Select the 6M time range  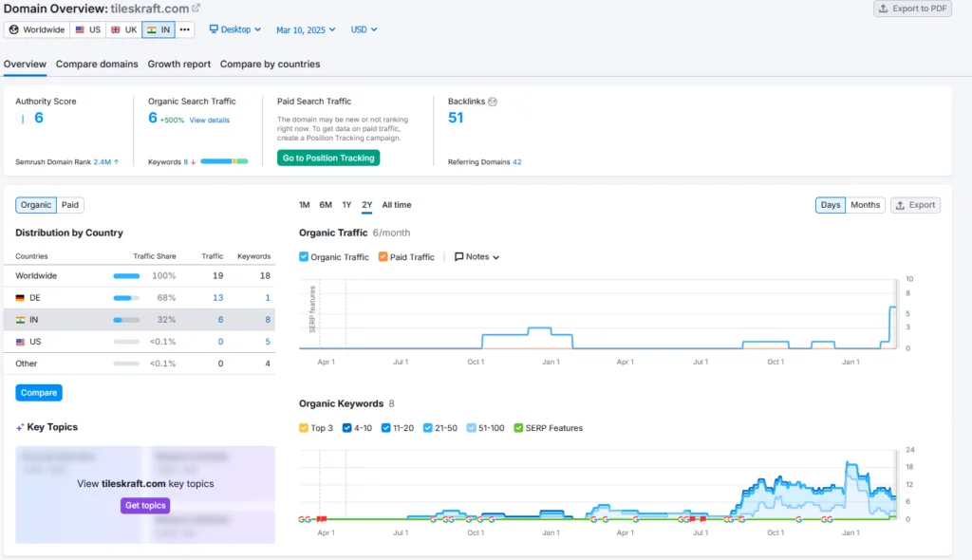[x=326, y=205]
